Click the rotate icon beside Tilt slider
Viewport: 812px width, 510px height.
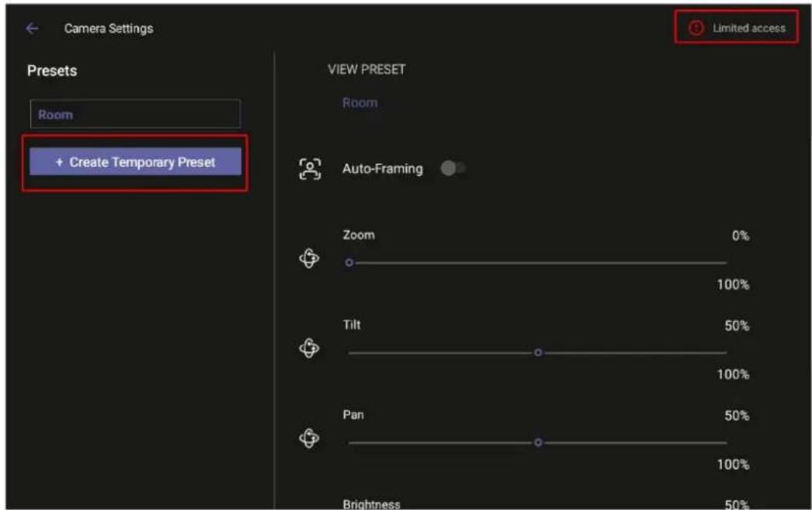[309, 348]
